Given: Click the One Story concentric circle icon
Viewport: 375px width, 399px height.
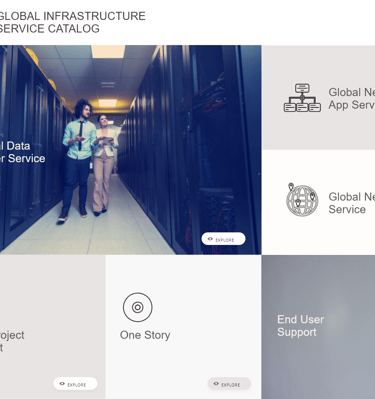Looking at the screenshot, I should [x=138, y=307].
